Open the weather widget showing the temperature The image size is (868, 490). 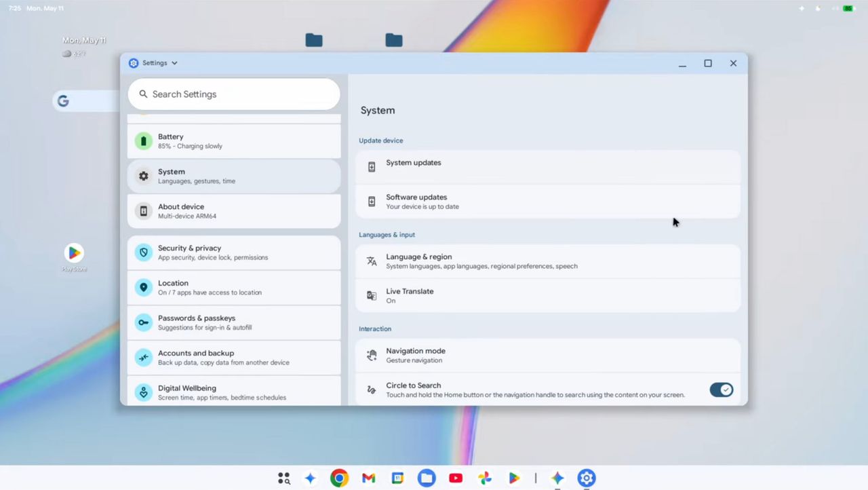(x=74, y=54)
